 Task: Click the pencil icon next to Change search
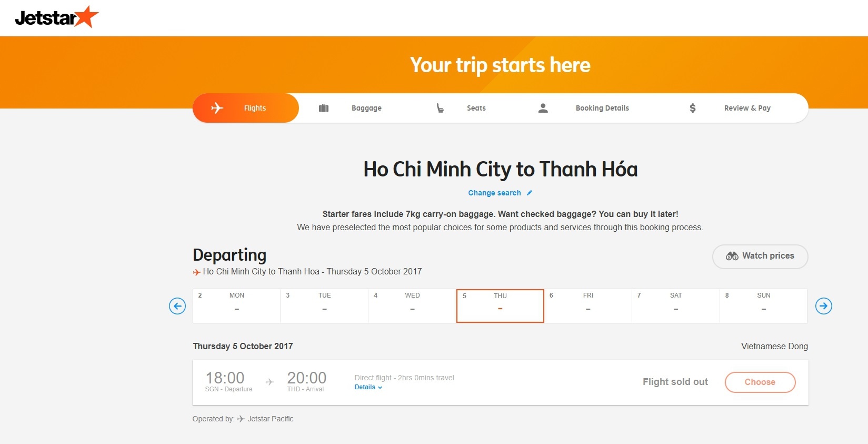pos(530,193)
